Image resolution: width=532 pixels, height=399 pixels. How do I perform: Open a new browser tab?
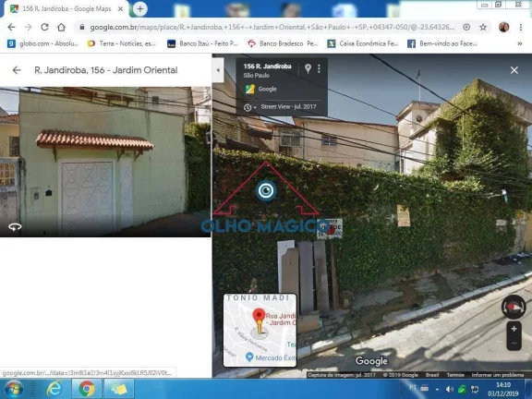pos(140,9)
